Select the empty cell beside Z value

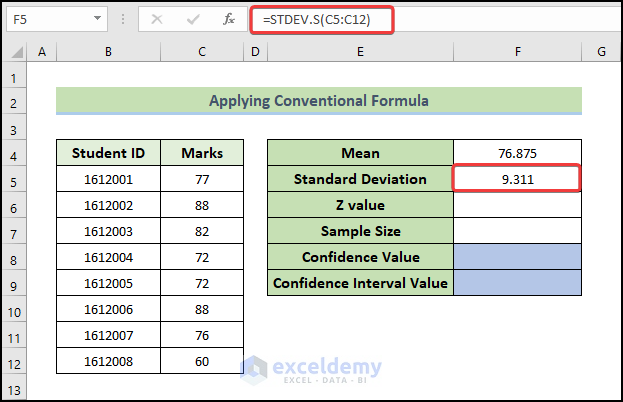pyautogui.click(x=517, y=205)
